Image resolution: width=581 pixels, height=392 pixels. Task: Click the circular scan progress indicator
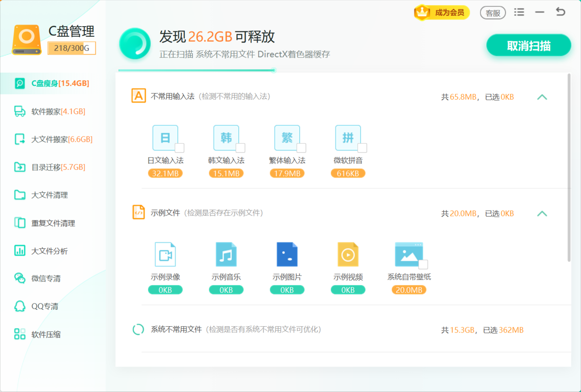pyautogui.click(x=135, y=44)
